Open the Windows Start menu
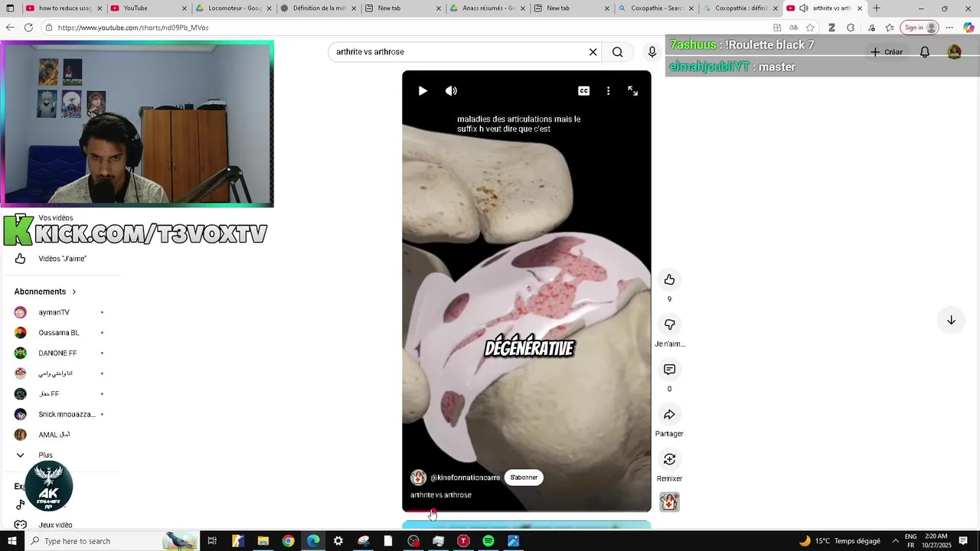This screenshot has height=551, width=980. click(11, 541)
